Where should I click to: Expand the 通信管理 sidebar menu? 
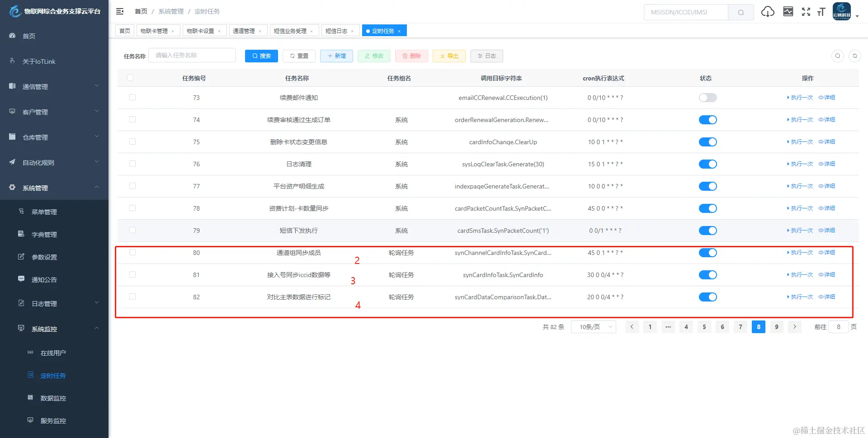tap(54, 86)
